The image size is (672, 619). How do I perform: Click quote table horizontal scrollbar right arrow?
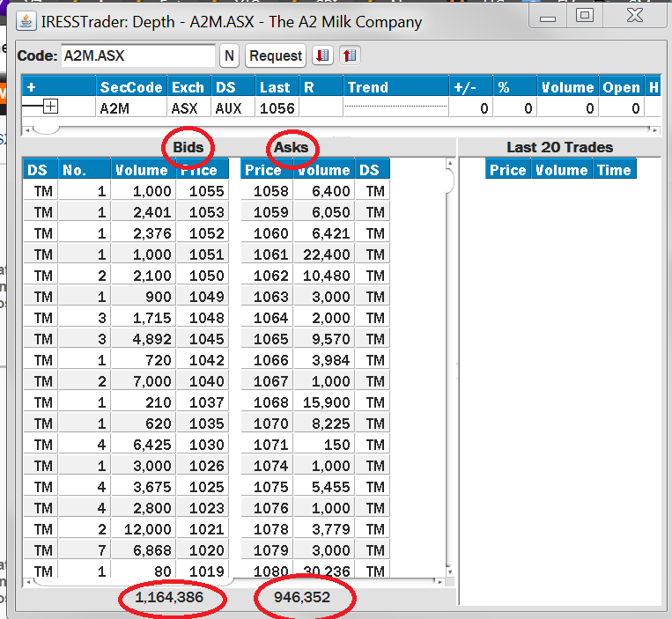tap(655, 129)
